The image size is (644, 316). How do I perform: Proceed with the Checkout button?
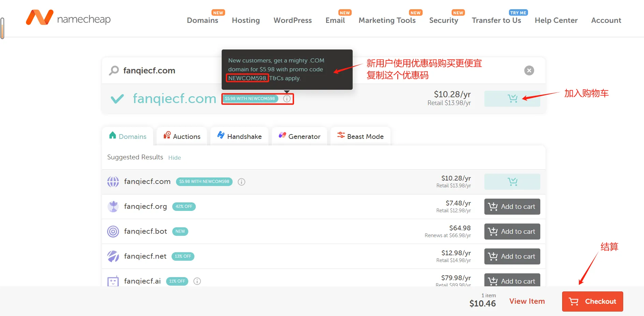(592, 301)
